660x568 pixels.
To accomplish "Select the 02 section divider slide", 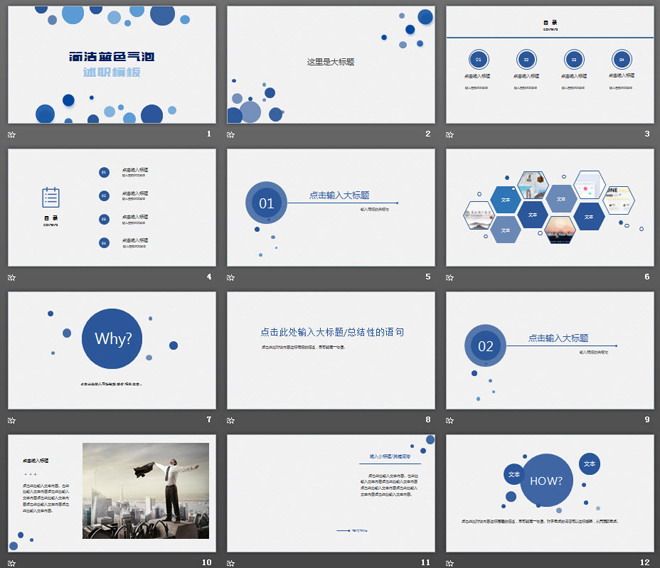I will click(550, 350).
